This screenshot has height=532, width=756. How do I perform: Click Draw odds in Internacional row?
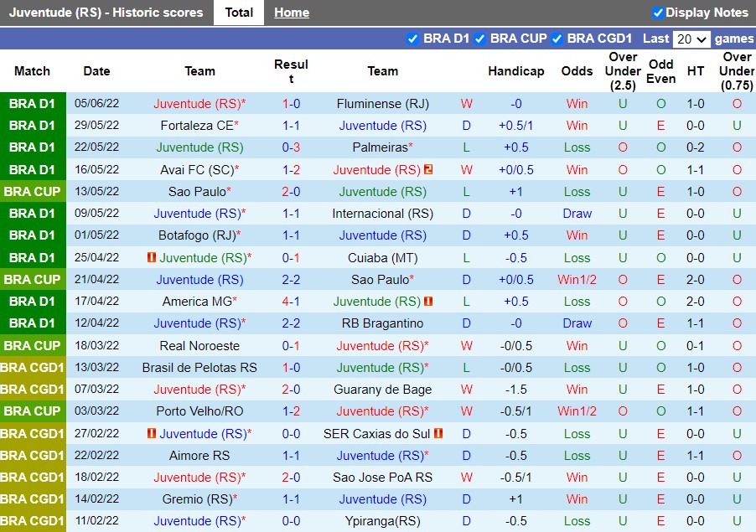tap(577, 214)
